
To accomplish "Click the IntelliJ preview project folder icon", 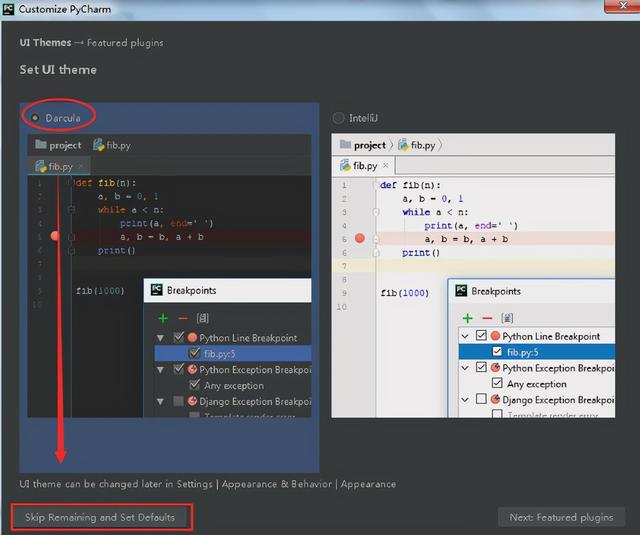I will pos(345,144).
